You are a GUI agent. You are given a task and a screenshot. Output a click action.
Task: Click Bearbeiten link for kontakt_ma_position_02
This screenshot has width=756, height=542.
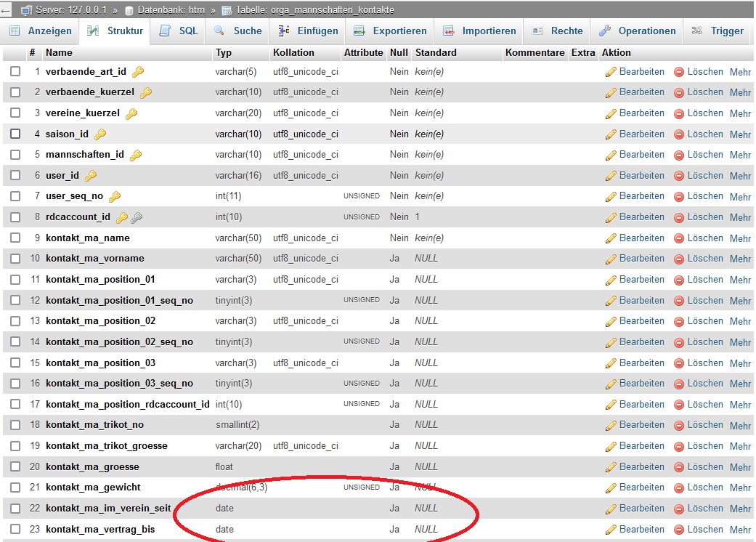(x=641, y=321)
